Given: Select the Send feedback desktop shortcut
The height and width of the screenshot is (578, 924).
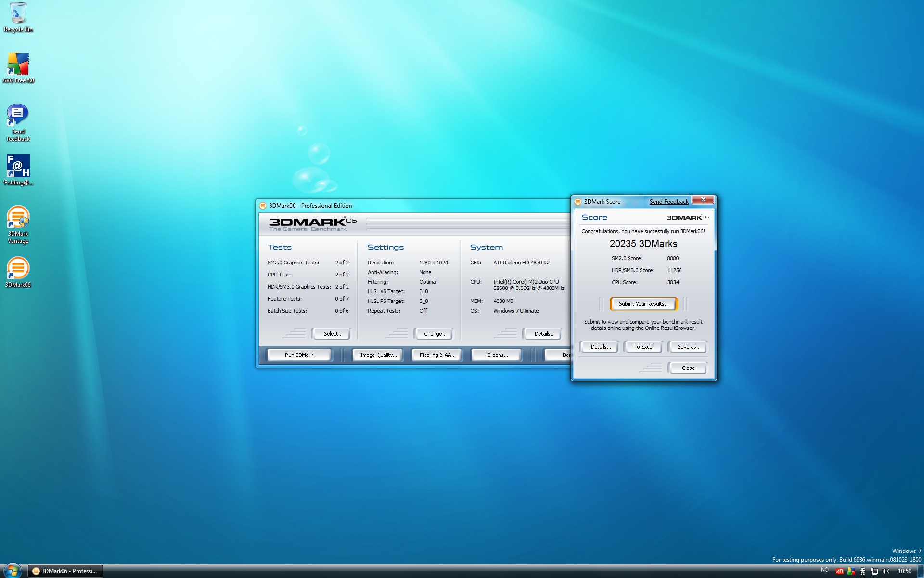Looking at the screenshot, I should (18, 123).
